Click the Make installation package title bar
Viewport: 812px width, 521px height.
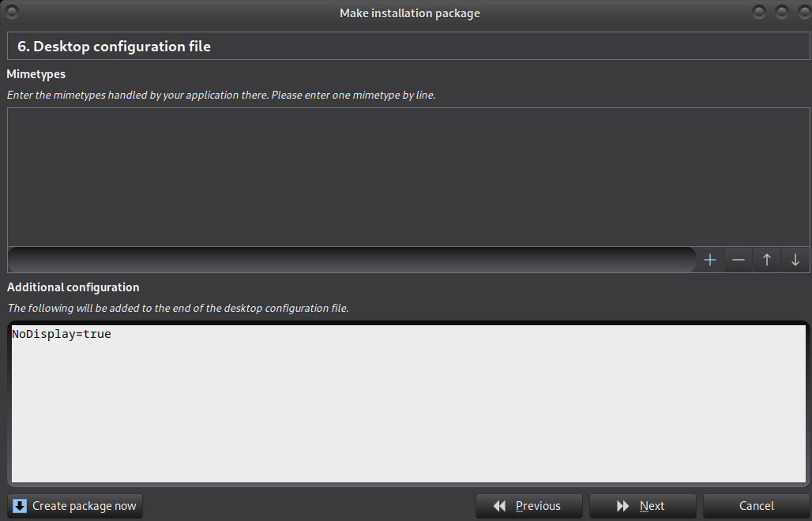click(x=409, y=13)
